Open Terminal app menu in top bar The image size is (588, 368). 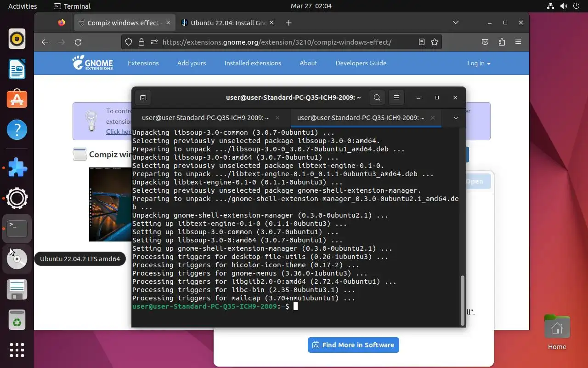72,6
